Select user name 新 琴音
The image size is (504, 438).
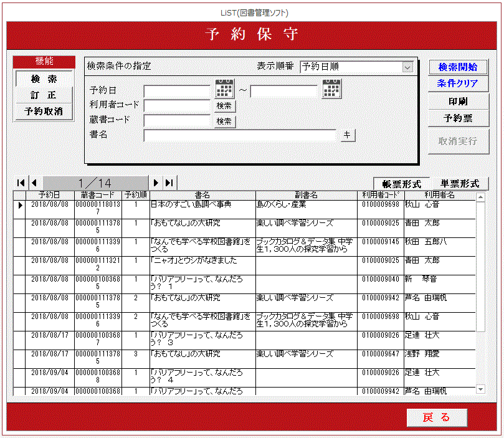440,284
